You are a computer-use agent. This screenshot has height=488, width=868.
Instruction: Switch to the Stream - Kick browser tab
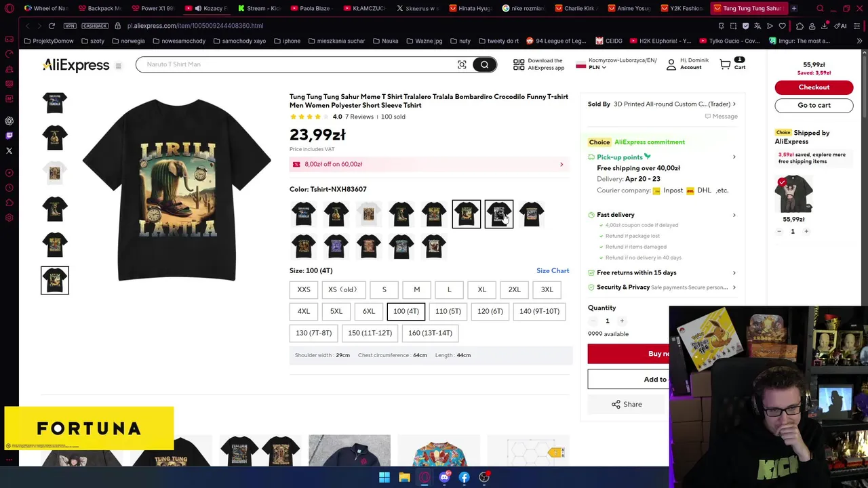pyautogui.click(x=259, y=8)
